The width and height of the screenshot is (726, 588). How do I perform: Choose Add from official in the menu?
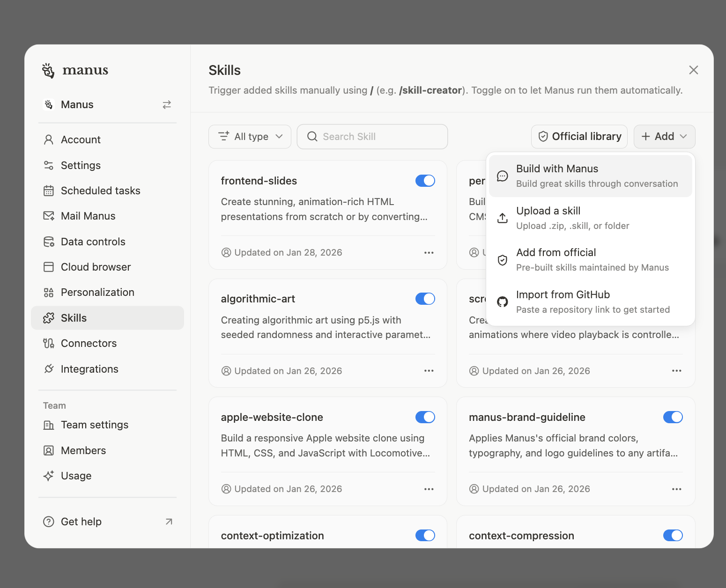click(591, 260)
